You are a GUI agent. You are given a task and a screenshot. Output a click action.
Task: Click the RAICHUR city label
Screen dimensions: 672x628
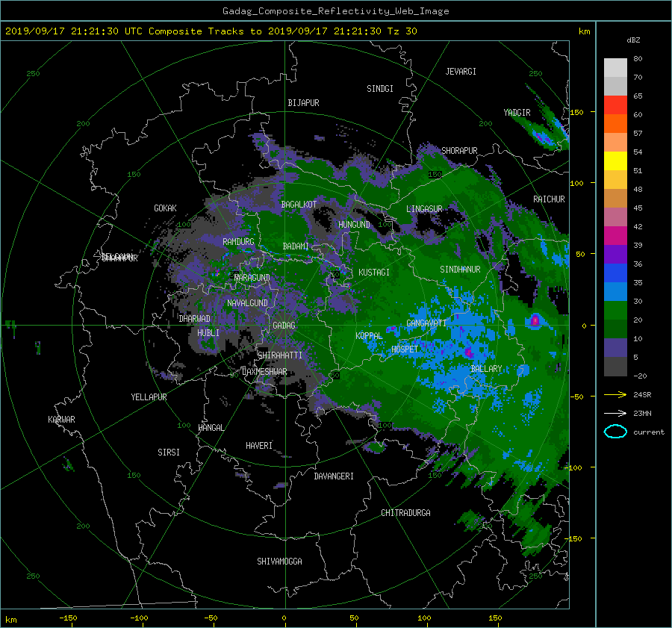click(549, 199)
